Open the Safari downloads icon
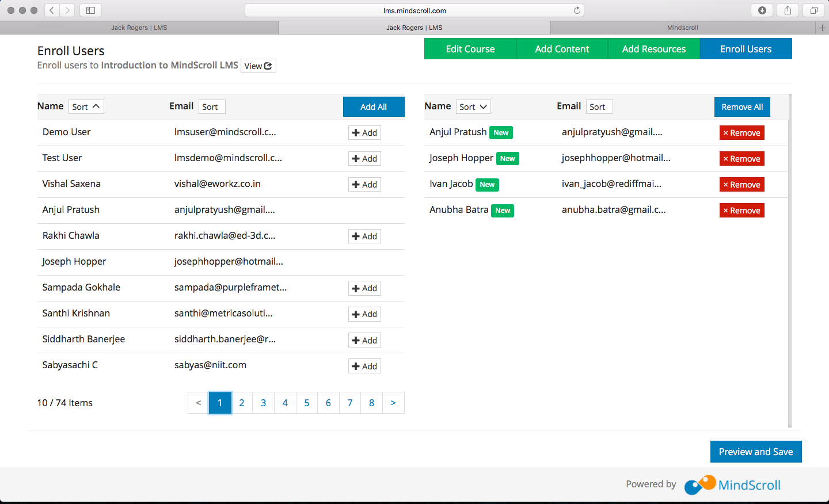The width and height of the screenshot is (829, 504). (x=762, y=10)
